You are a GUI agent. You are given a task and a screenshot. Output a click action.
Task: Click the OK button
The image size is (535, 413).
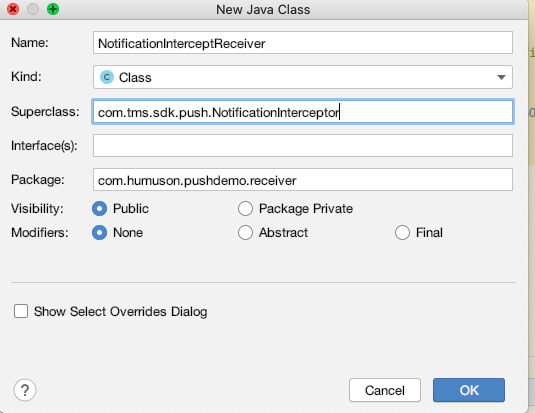click(x=469, y=390)
